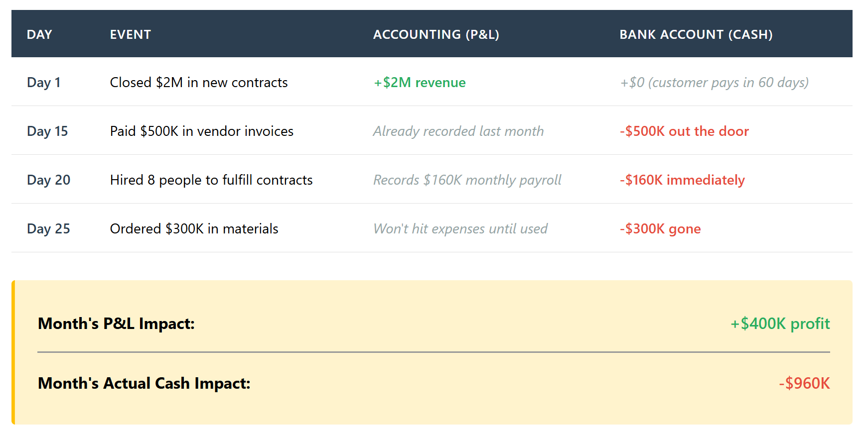The height and width of the screenshot is (434, 868).
Task: Click the Day 1 cell
Action: 44,82
